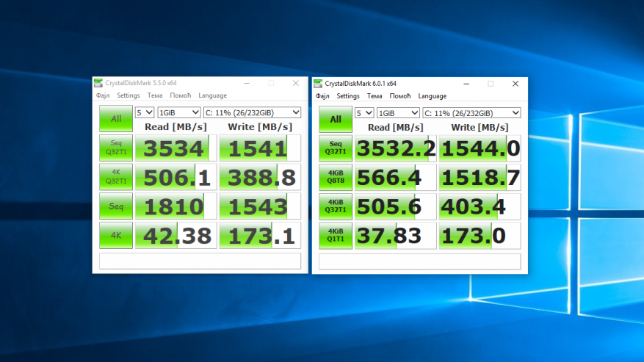Start Seq Q32T1 test in 5.5.0 window
Image resolution: width=644 pixels, height=362 pixels.
[x=116, y=148]
